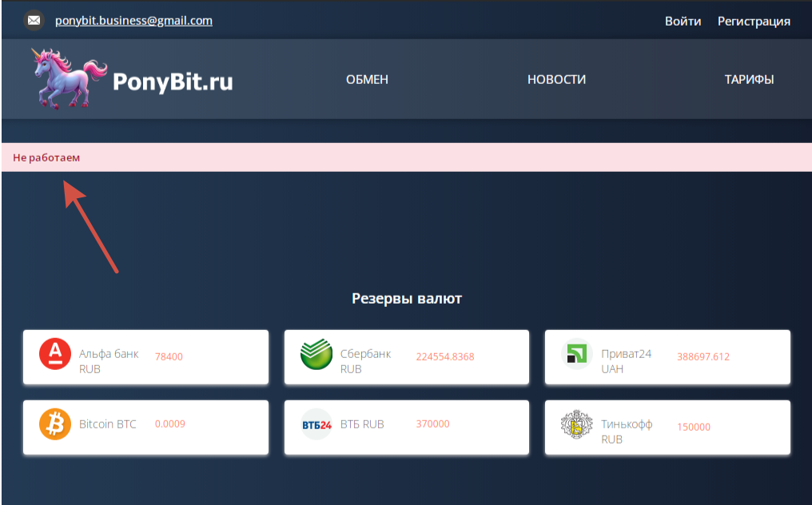Click the Сбербанк logo icon
812x505 pixels.
pyautogui.click(x=315, y=356)
